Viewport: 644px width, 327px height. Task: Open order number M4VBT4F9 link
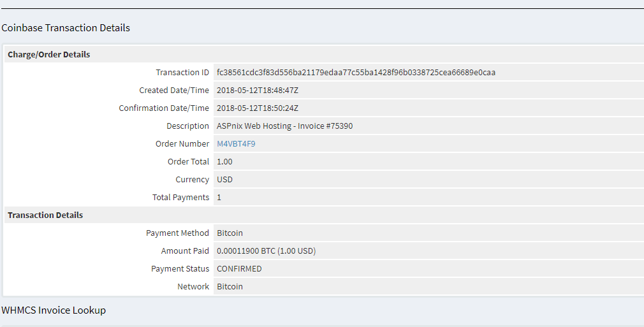click(x=236, y=144)
